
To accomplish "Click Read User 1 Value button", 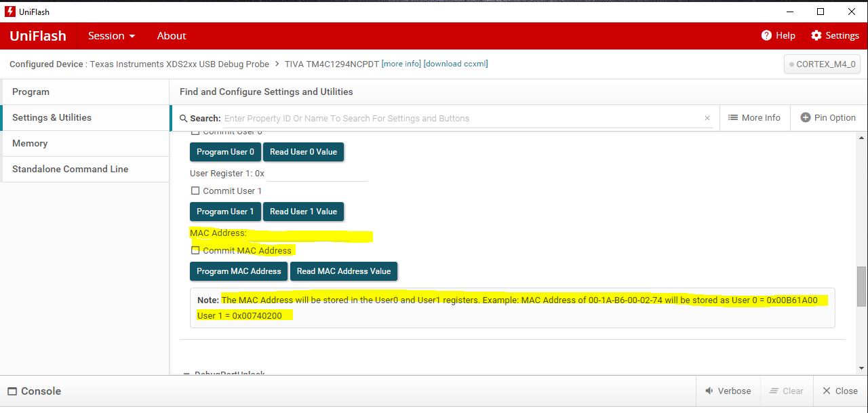I will [x=303, y=212].
